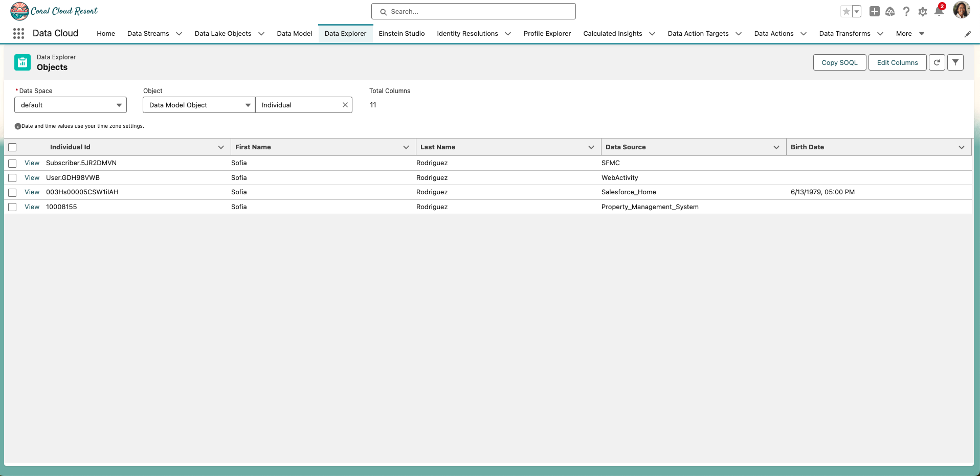This screenshot has width=980, height=476.
Task: View the User.GDH98VWB record
Action: click(32, 178)
